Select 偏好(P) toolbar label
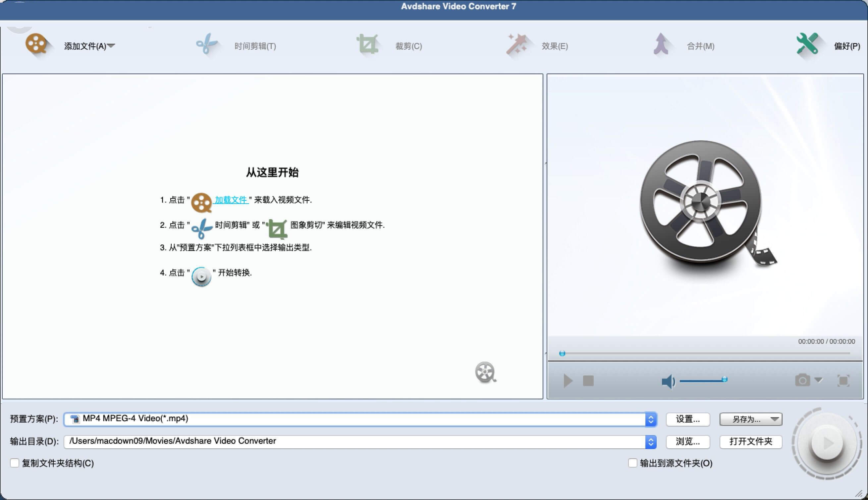 point(847,46)
